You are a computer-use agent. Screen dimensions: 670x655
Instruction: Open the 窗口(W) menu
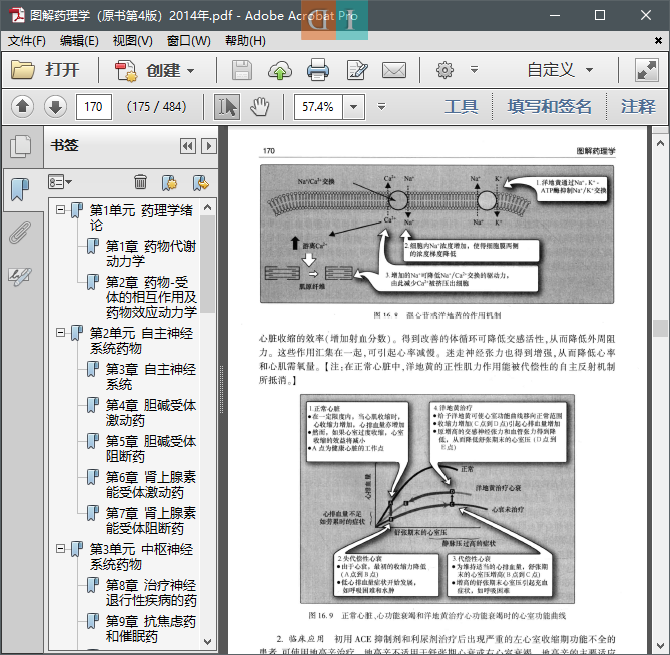188,41
